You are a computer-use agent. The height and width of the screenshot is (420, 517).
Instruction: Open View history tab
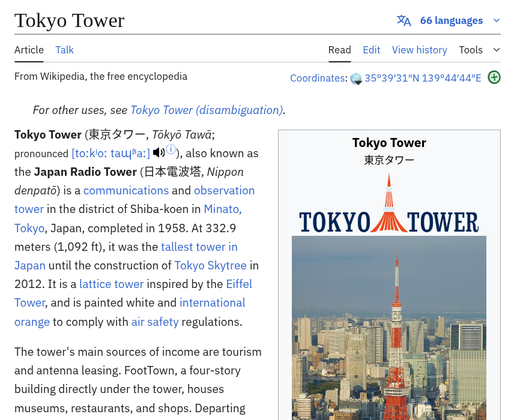click(x=419, y=50)
